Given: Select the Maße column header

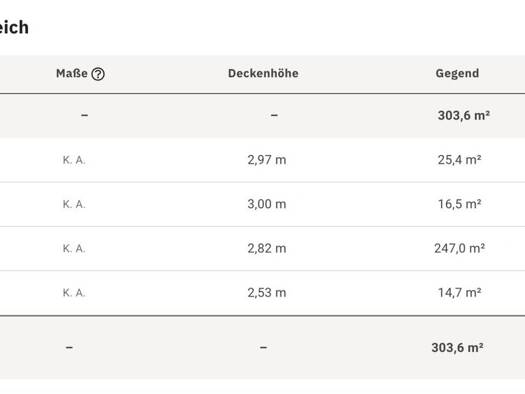Looking at the screenshot, I should click(72, 73).
